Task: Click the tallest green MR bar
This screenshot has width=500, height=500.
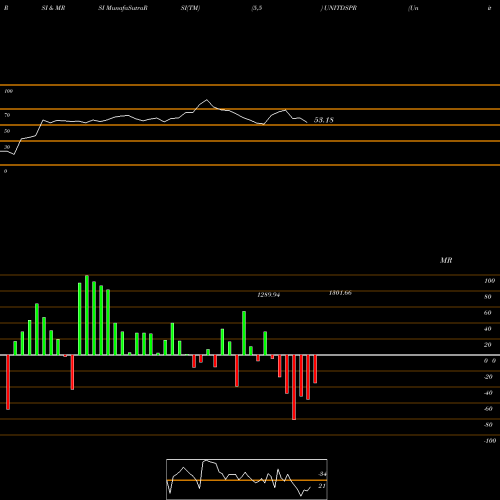Action: click(x=87, y=315)
